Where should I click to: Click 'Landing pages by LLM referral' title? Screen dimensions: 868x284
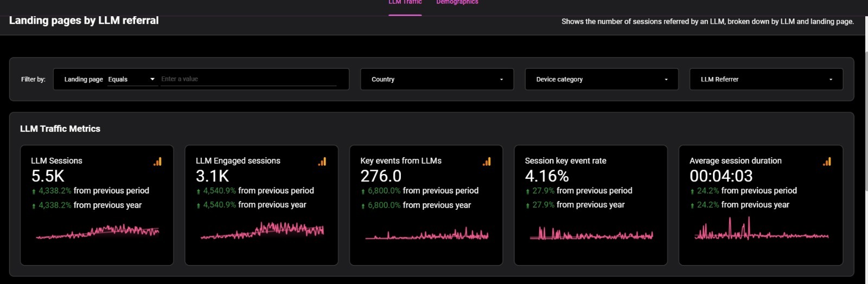[x=84, y=21]
